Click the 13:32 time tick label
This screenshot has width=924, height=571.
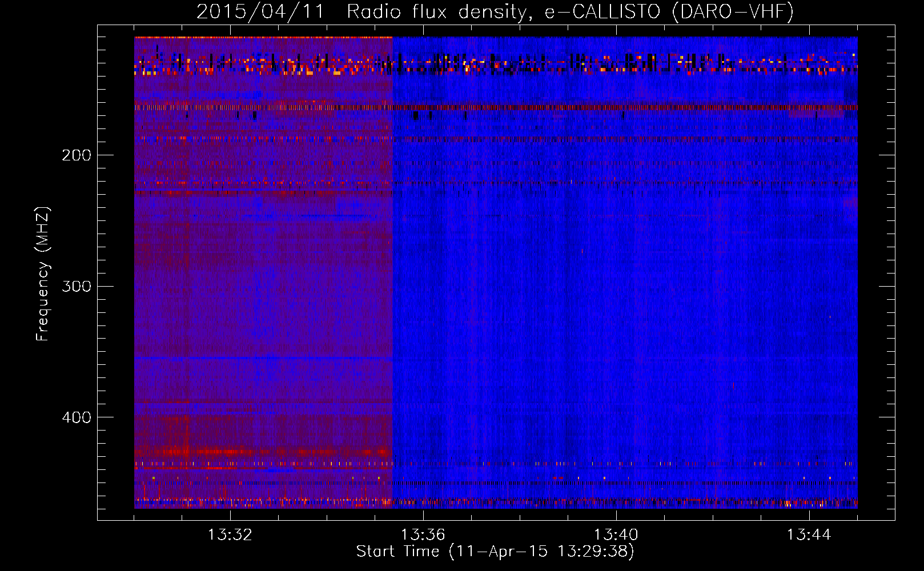point(230,535)
